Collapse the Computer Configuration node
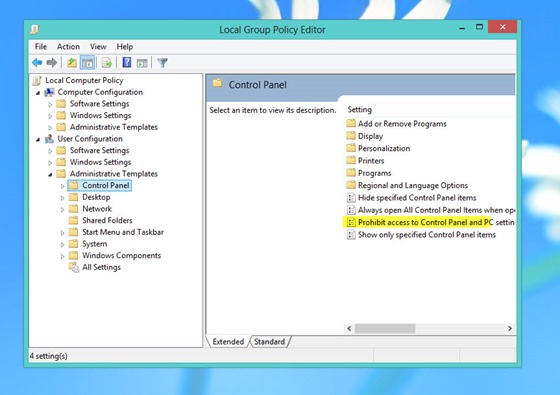This screenshot has height=395, width=560. (38, 93)
